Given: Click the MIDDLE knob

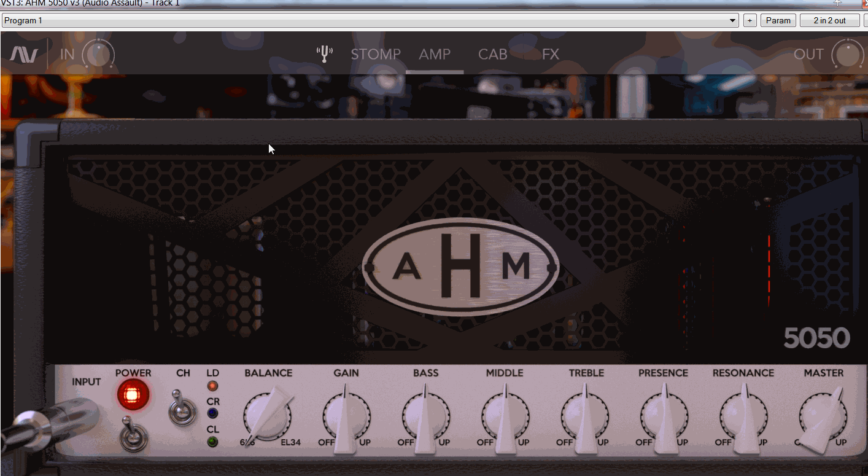Looking at the screenshot, I should [x=505, y=418].
